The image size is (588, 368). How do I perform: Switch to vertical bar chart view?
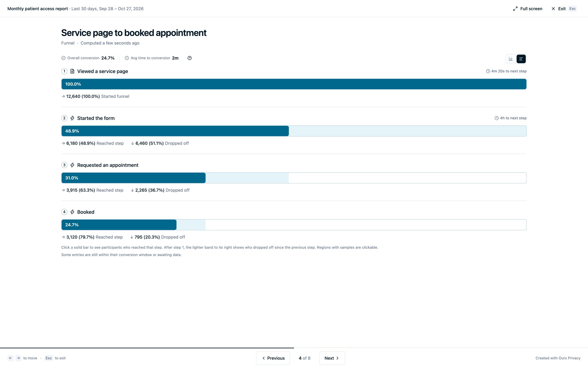coord(511,59)
